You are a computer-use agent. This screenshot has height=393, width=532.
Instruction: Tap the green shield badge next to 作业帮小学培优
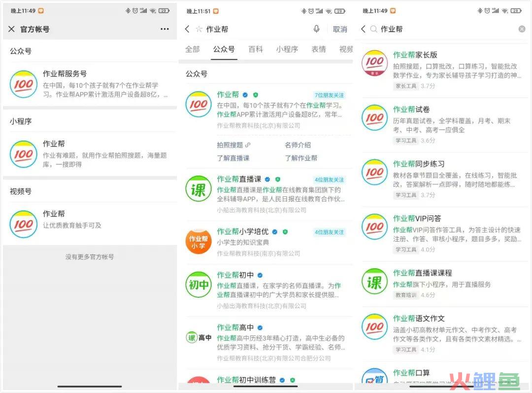[285, 232]
